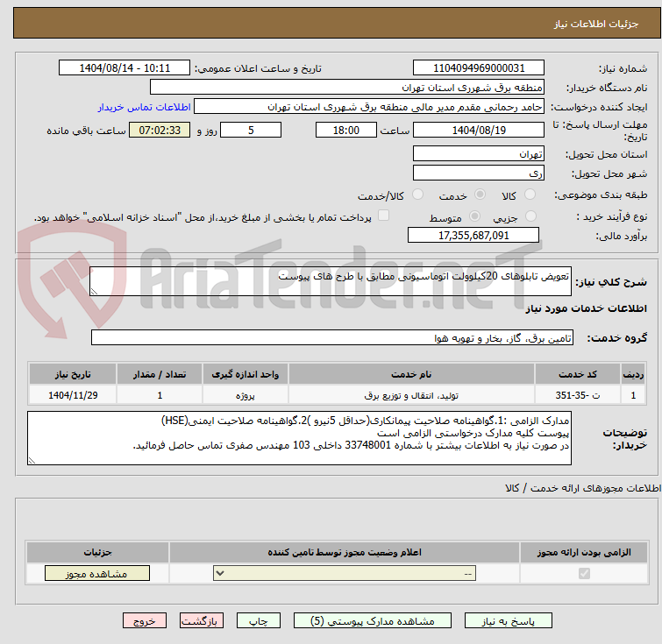
Task: Click the ردیف column header
Action: (x=633, y=374)
